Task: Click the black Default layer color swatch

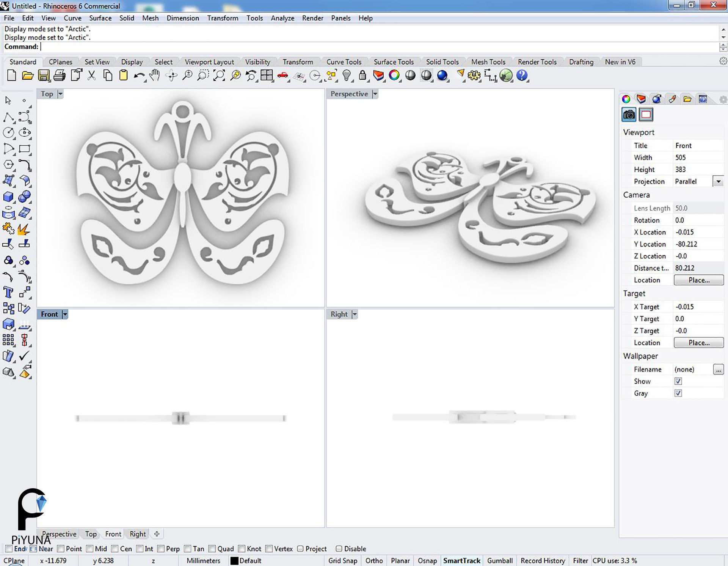Action: [x=234, y=561]
